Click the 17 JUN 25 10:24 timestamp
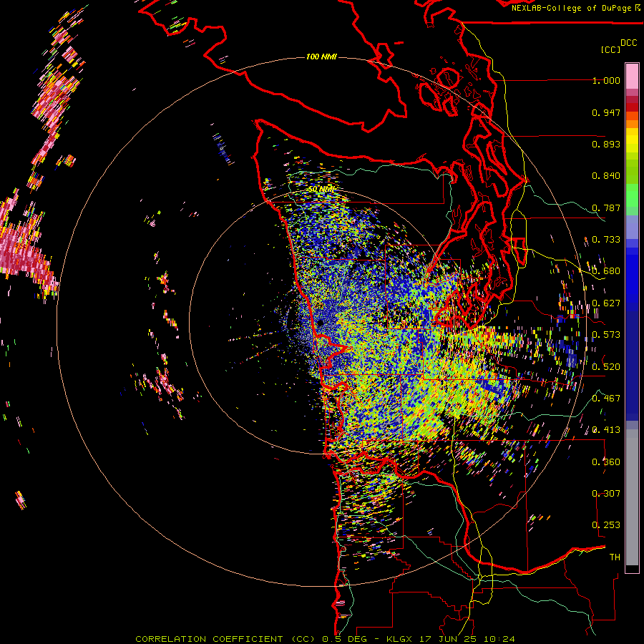Image resolution: width=644 pixels, height=644 pixels. click(467, 639)
